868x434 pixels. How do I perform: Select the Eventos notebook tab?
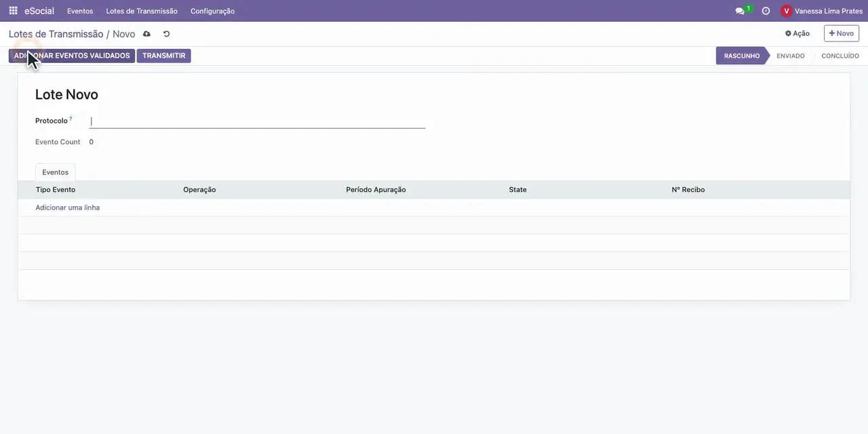tap(55, 172)
